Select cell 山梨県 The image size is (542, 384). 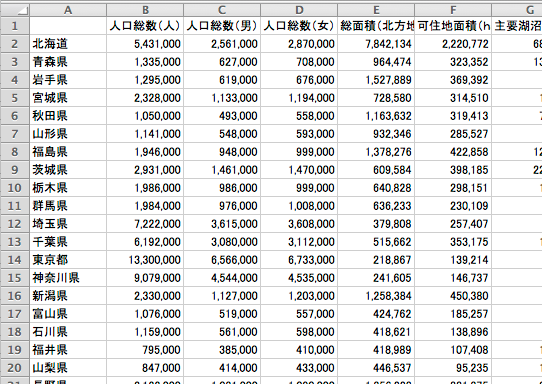click(x=68, y=367)
